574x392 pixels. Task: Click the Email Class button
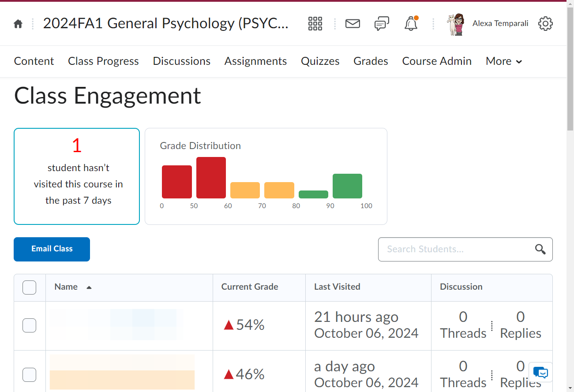click(52, 249)
